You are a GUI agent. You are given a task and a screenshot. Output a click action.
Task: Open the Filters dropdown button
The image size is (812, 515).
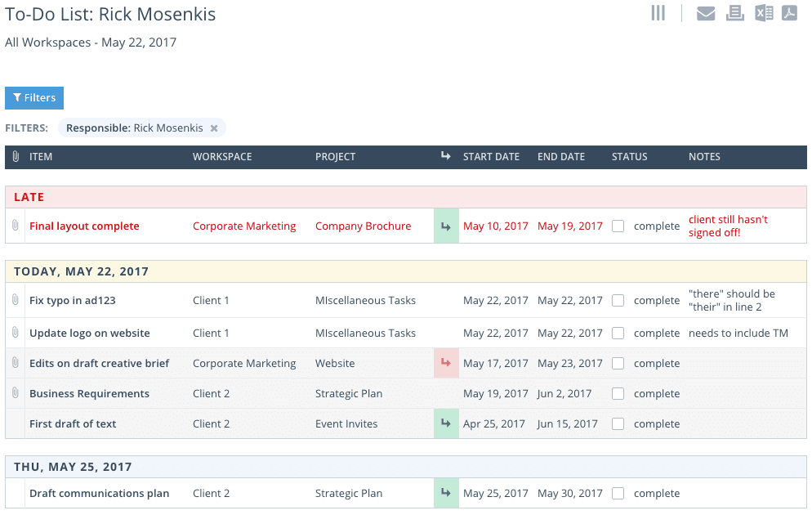coord(34,98)
